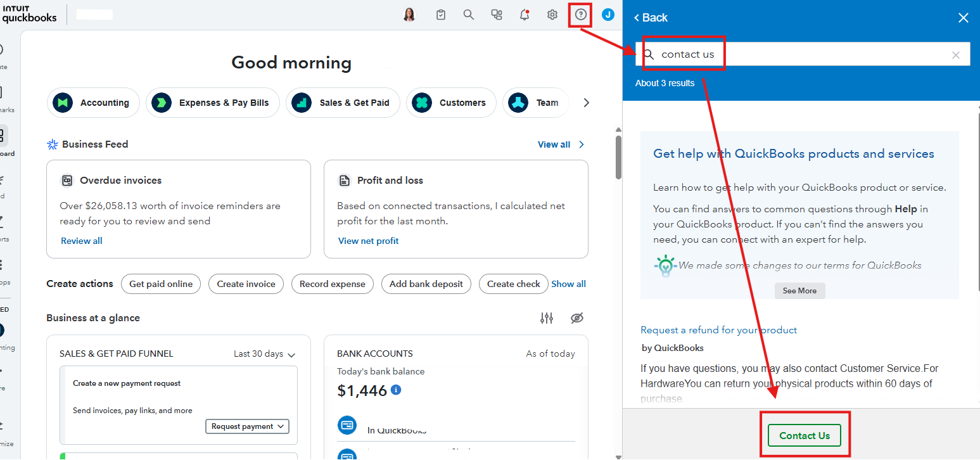Image resolution: width=980 pixels, height=460 pixels.
Task: Open Request a refund for your product
Action: pos(718,330)
